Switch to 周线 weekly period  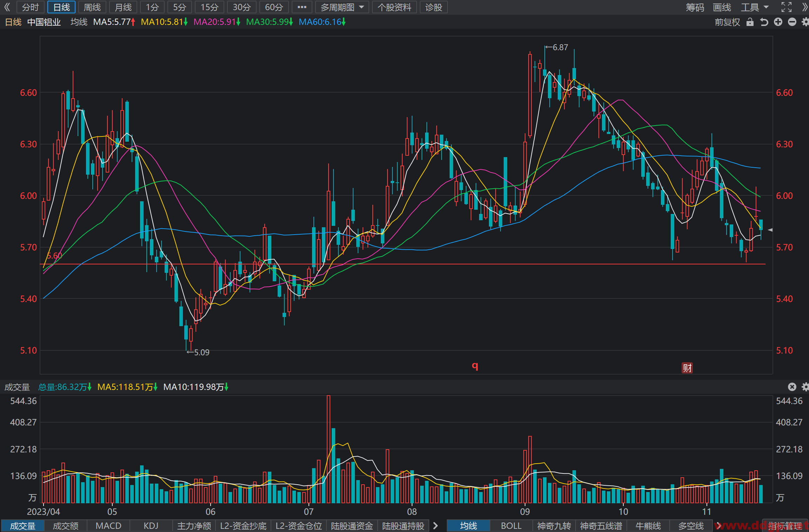click(x=92, y=7)
